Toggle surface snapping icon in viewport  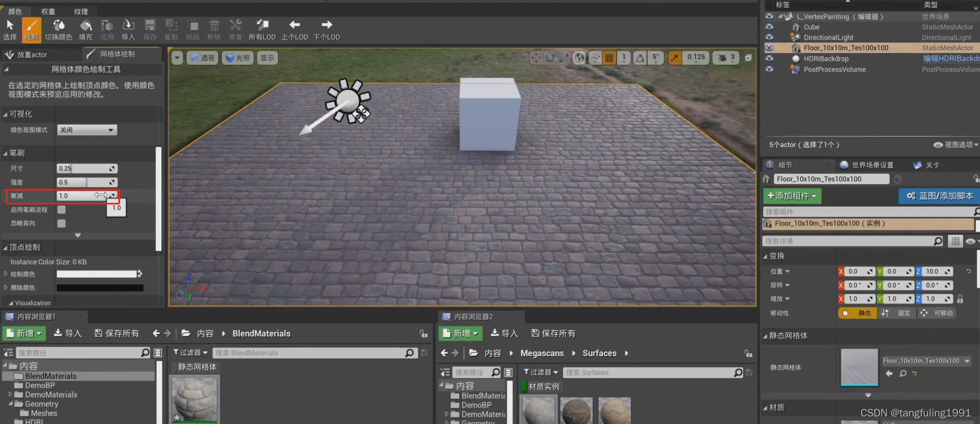595,58
